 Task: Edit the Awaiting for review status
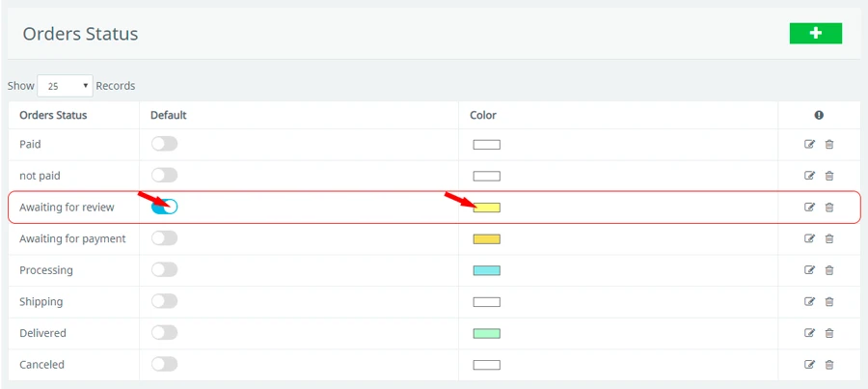click(x=809, y=208)
